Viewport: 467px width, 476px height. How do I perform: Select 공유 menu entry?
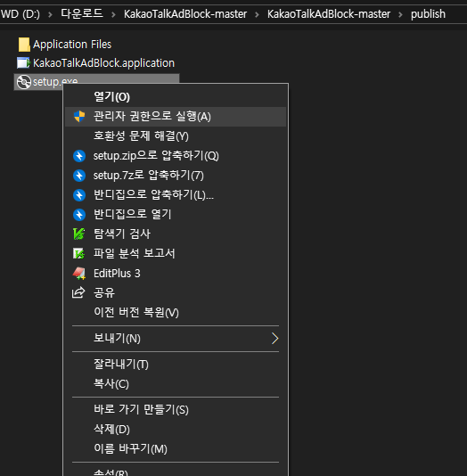pos(176,292)
